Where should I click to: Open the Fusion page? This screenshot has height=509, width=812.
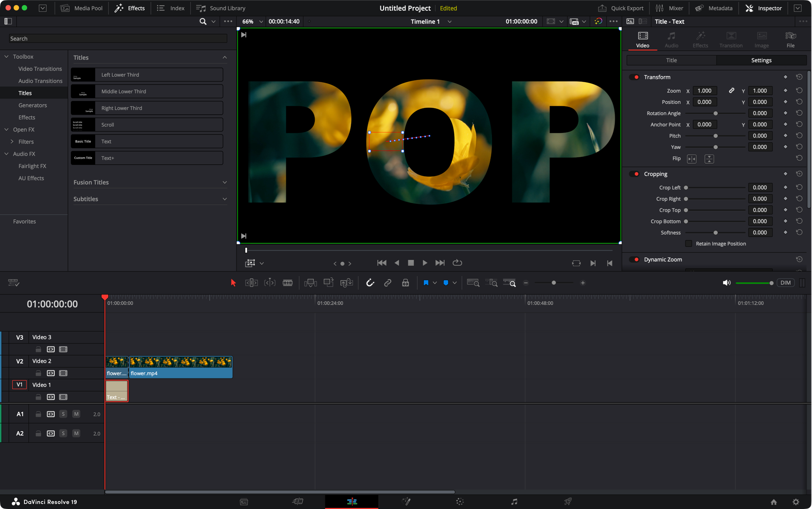click(406, 501)
